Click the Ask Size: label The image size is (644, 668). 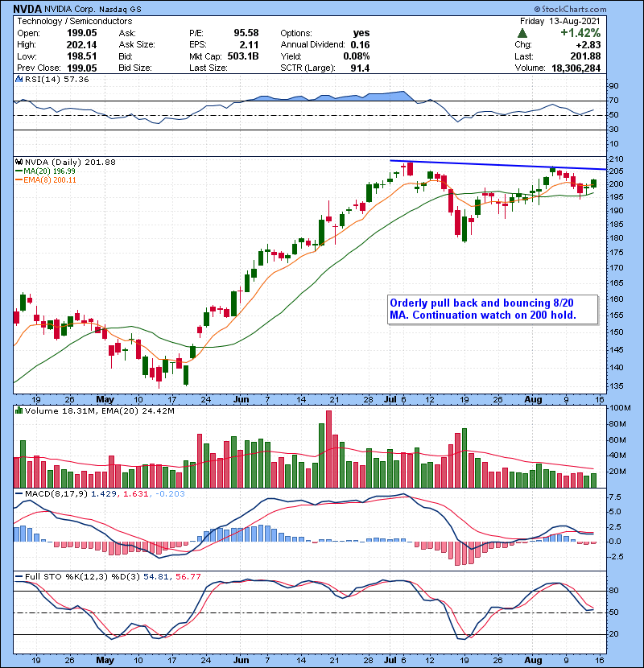pyautogui.click(x=137, y=45)
